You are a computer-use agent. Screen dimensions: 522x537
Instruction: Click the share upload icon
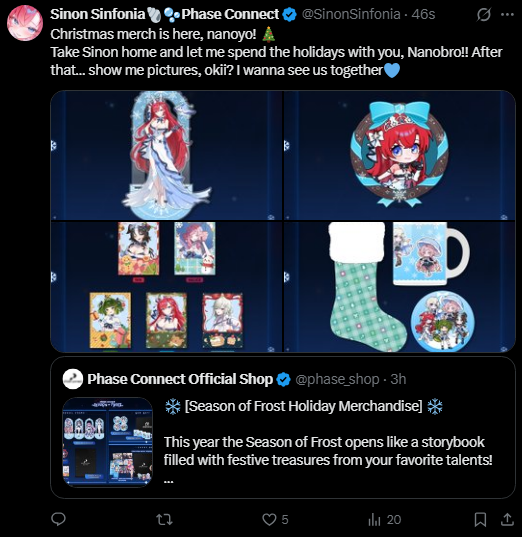[507, 519]
